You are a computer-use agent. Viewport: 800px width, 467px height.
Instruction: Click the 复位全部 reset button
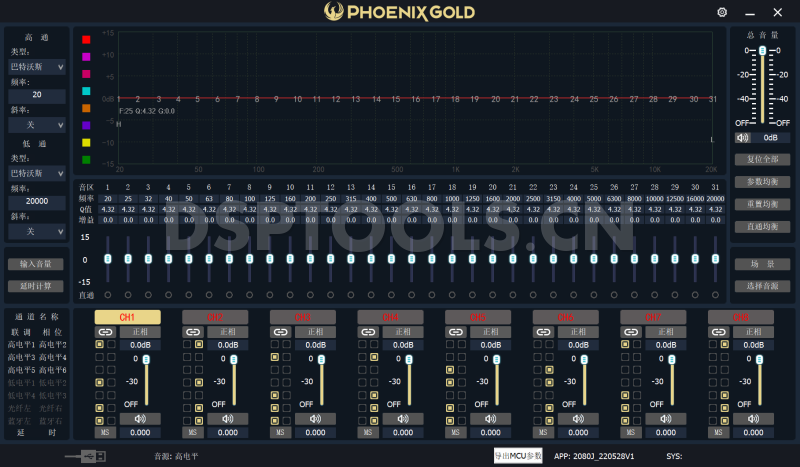(x=763, y=159)
